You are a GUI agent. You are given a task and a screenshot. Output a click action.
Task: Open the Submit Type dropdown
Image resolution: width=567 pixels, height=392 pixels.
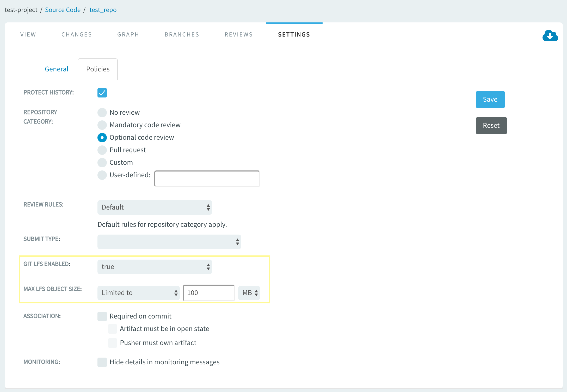pos(169,242)
